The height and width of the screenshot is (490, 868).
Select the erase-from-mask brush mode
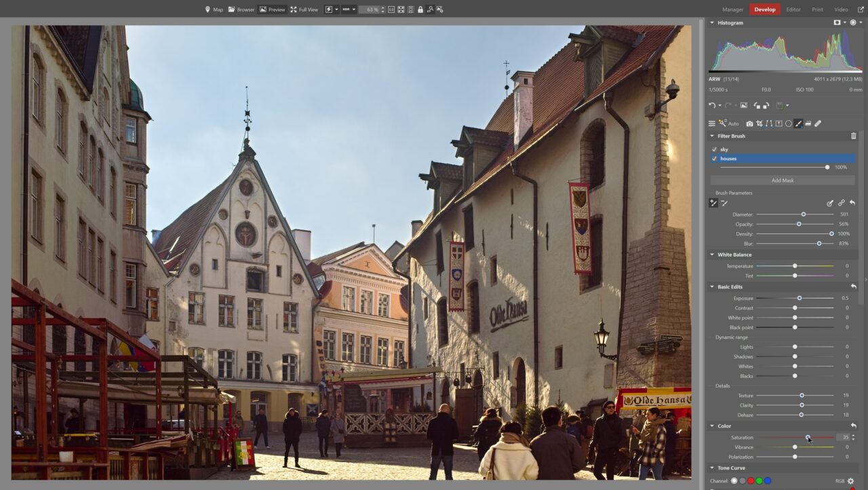(724, 203)
